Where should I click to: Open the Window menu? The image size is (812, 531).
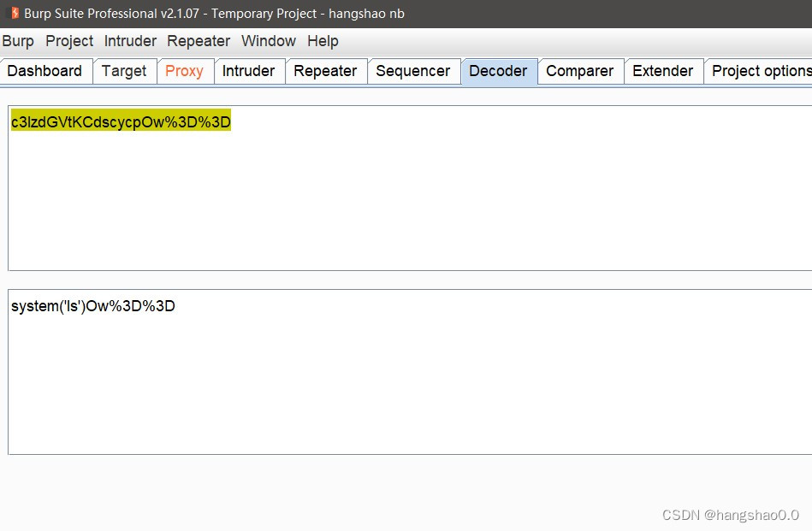point(269,41)
